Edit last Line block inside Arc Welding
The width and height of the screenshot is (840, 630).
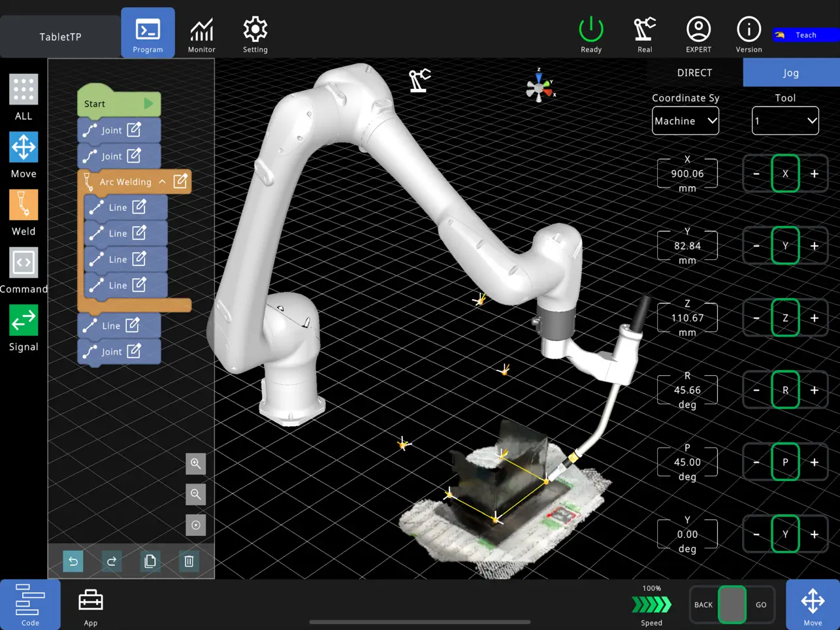point(139,285)
